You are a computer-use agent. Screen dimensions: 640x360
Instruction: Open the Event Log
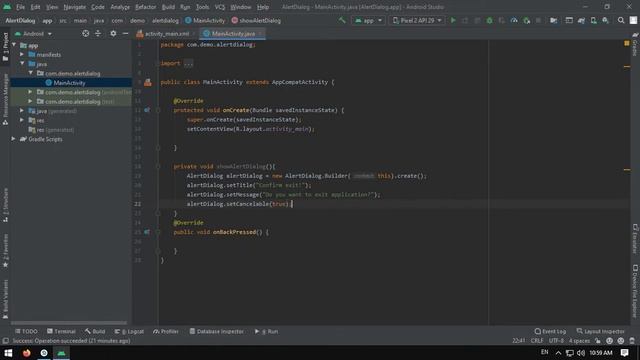550,331
